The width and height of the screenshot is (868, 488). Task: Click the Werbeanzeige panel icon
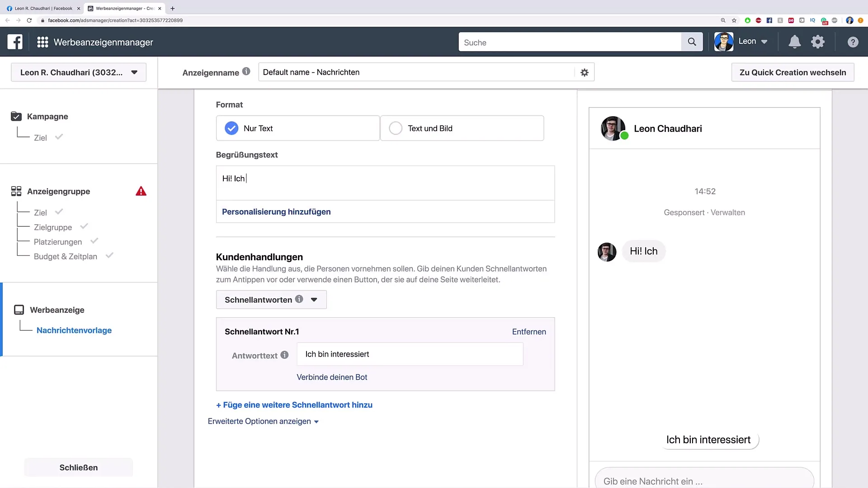pyautogui.click(x=19, y=310)
